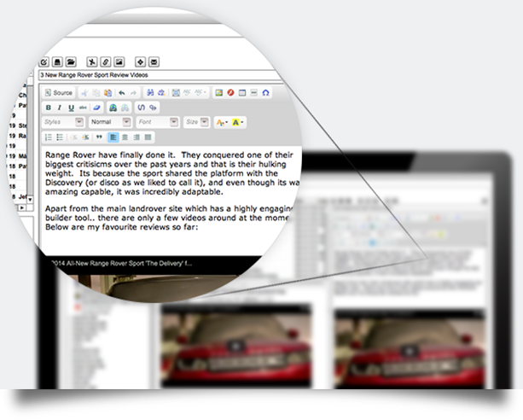This screenshot has width=523, height=420.
Task: Run the spell check ABC icon
Action: [x=187, y=92]
